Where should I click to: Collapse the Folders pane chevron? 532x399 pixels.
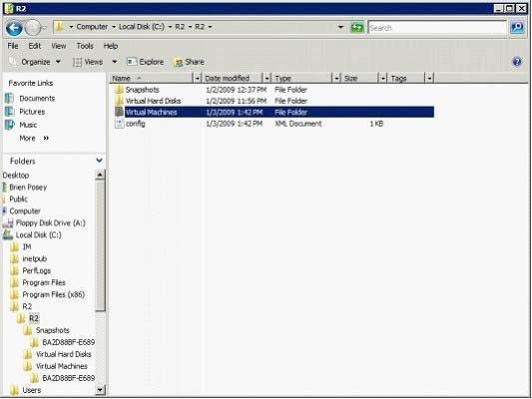(x=99, y=161)
